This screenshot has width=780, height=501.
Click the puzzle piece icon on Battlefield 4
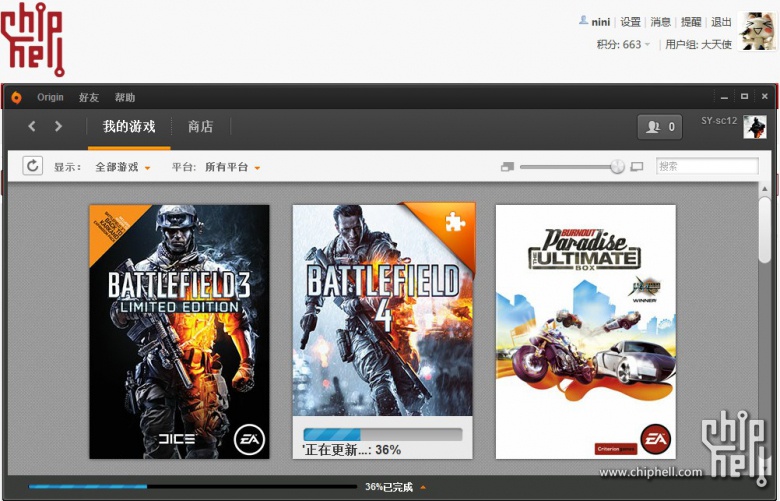pyautogui.click(x=455, y=221)
